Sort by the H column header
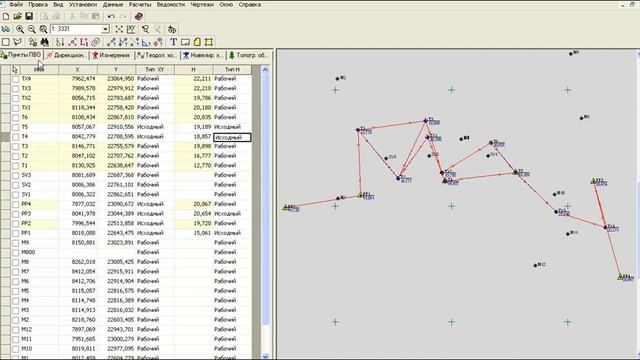The width and height of the screenshot is (640, 360). [x=193, y=70]
